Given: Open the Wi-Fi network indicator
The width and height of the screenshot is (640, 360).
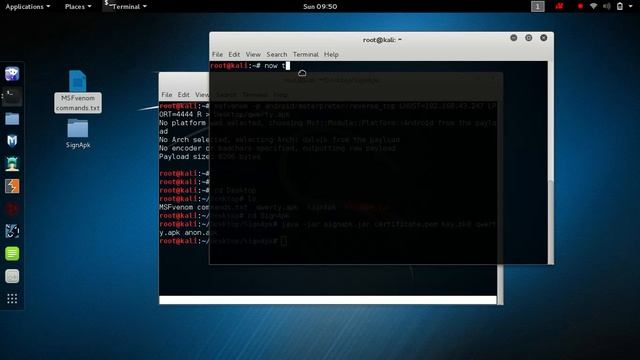Looking at the screenshot, I should pyautogui.click(x=593, y=6).
